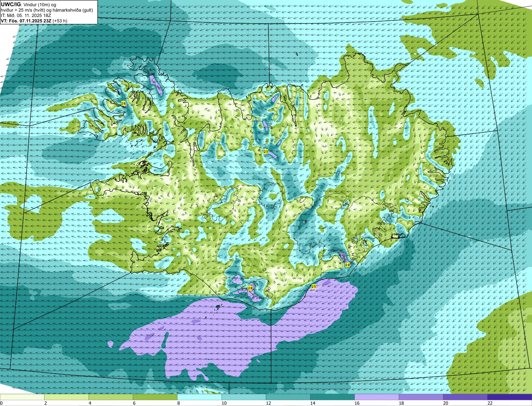Click the scale label "4"

click(x=90, y=403)
